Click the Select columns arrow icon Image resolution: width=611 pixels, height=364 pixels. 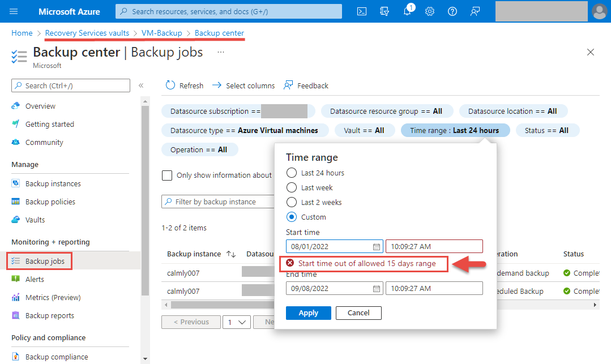point(217,85)
